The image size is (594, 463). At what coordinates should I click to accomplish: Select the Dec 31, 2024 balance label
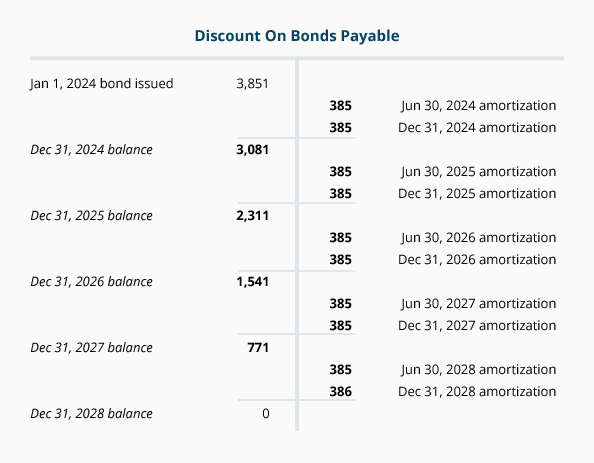91,149
